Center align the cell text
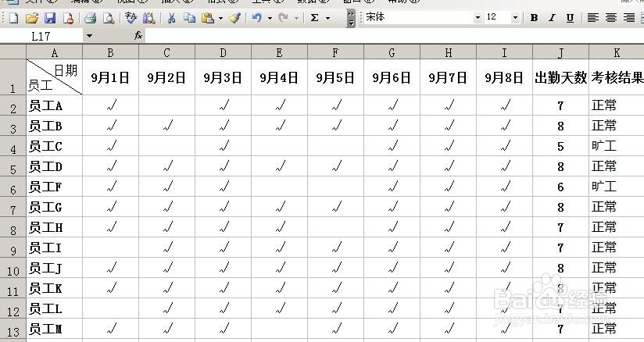 pos(610,18)
